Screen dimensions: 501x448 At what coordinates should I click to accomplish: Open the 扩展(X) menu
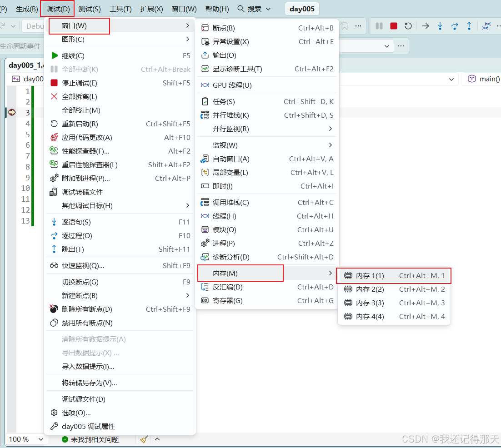click(x=151, y=9)
